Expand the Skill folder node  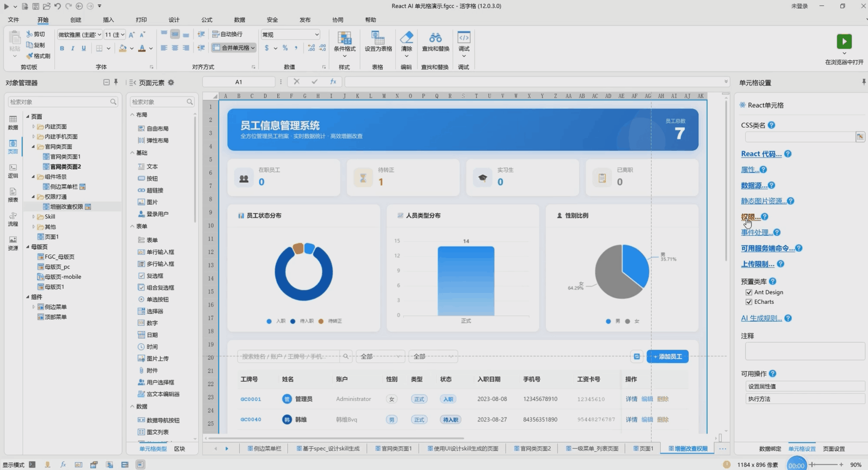coord(33,216)
